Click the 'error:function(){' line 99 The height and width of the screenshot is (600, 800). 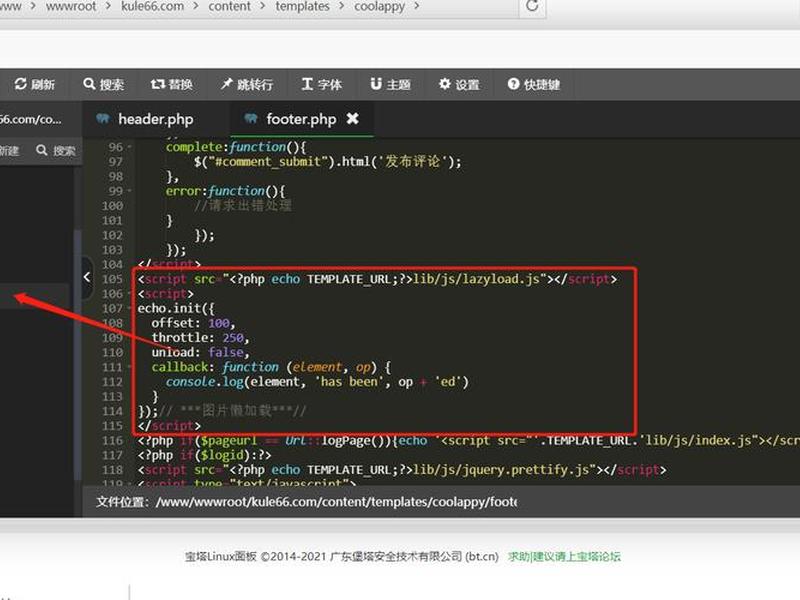click(225, 191)
